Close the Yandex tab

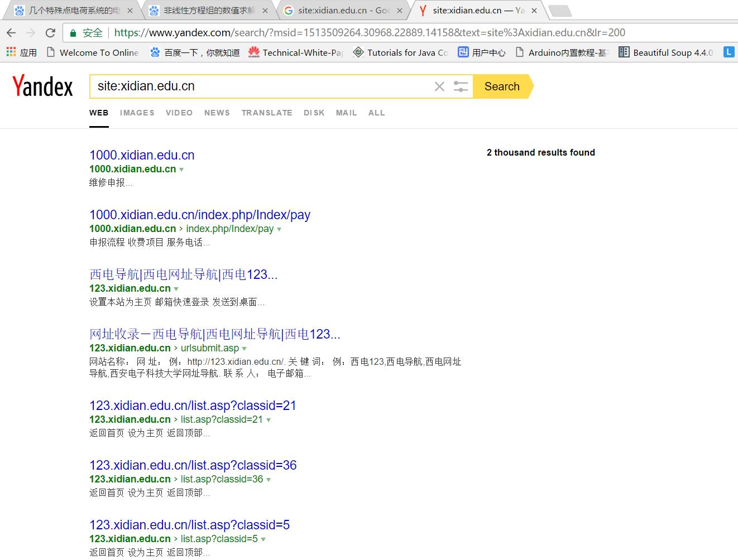534,11
